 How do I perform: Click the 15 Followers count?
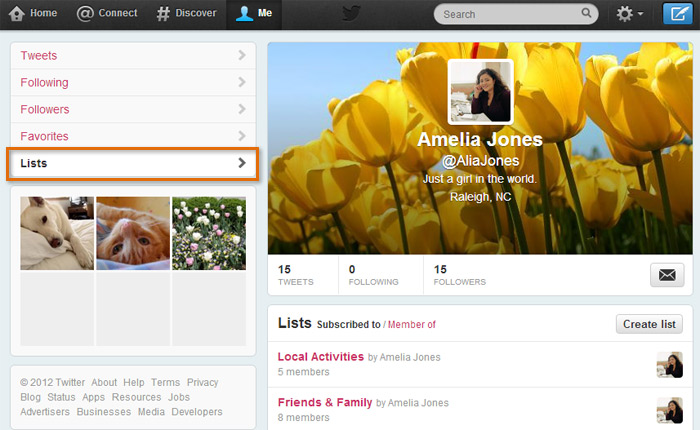coord(459,275)
